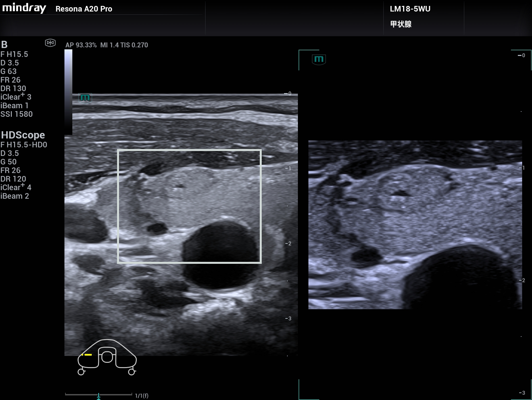Click the Mindray 'm' marker on left image
This screenshot has width=532, height=400.
85,98
